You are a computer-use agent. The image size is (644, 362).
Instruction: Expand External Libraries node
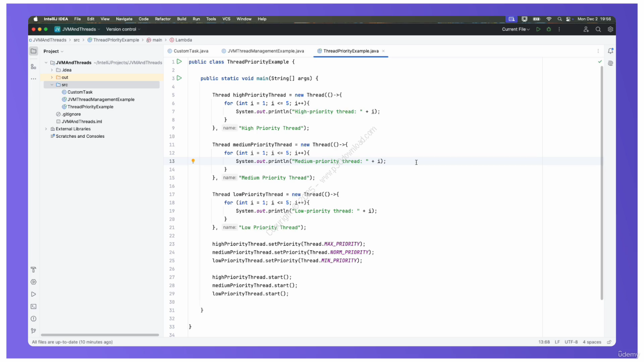(46, 129)
